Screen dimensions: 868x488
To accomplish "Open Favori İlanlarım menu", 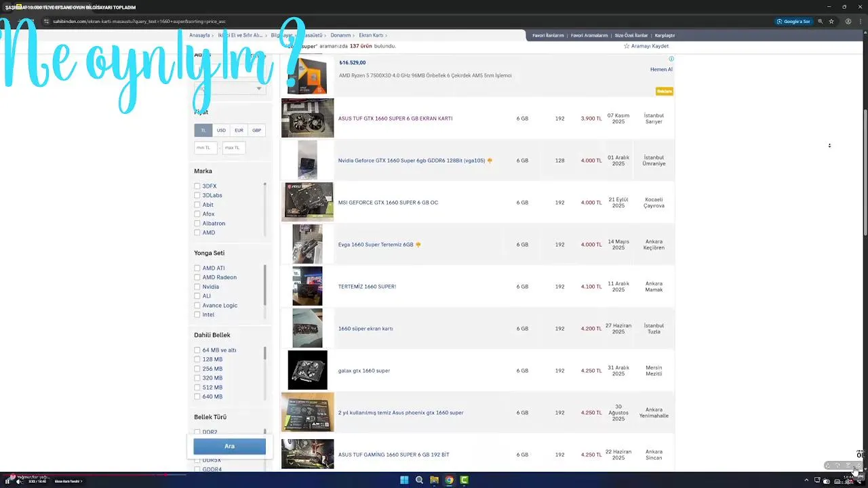I will pos(548,35).
